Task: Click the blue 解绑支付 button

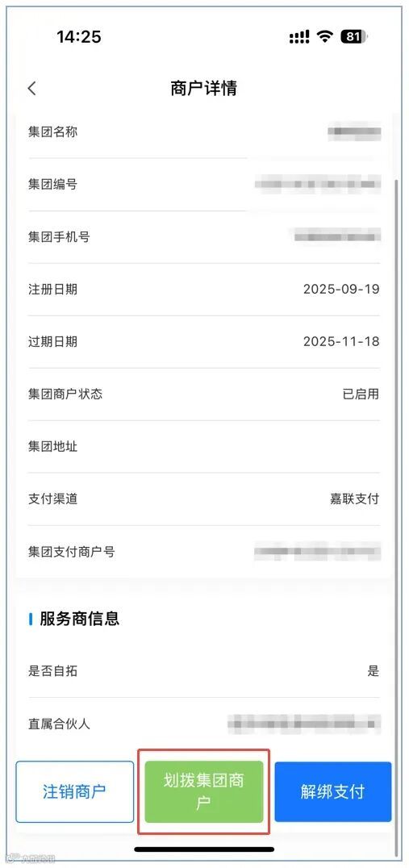Action: 332,791
